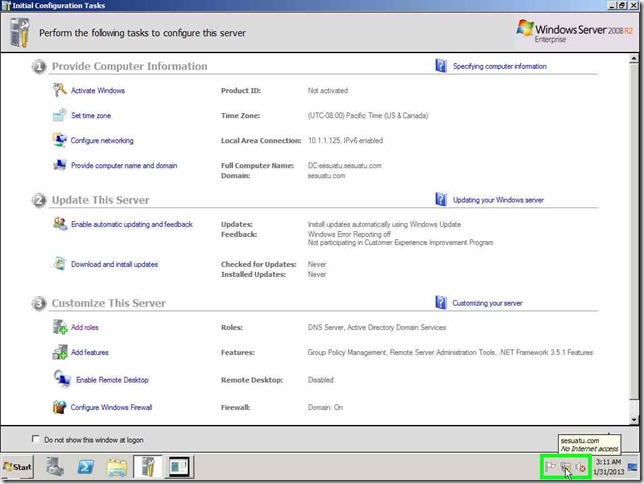Click the muted volume tray icon
This screenshot has width=644, height=484.
[580, 467]
